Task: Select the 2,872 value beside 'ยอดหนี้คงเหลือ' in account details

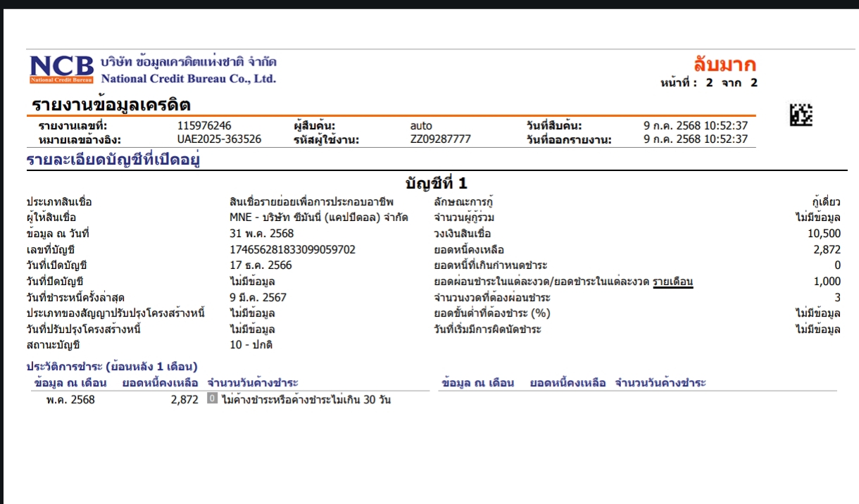Action: click(827, 249)
